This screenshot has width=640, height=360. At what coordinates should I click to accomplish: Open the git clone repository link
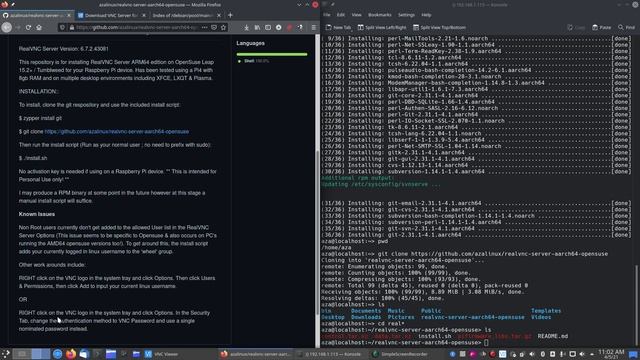pos(117,131)
